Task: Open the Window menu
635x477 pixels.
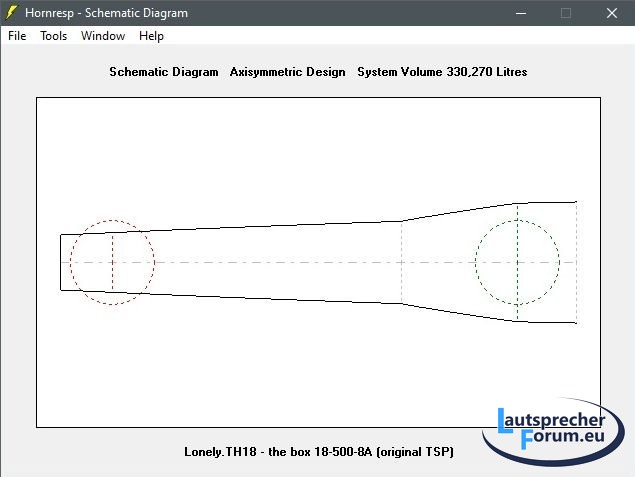Action: pyautogui.click(x=103, y=36)
